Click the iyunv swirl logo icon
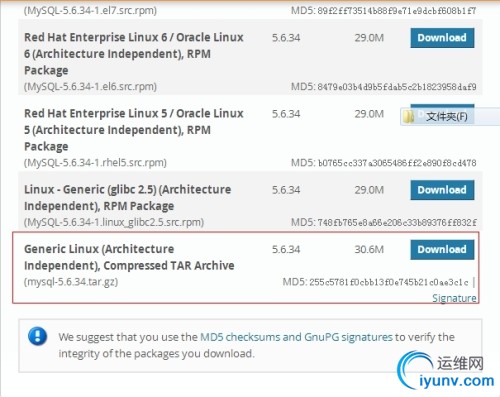The height and width of the screenshot is (397, 500). point(415,369)
